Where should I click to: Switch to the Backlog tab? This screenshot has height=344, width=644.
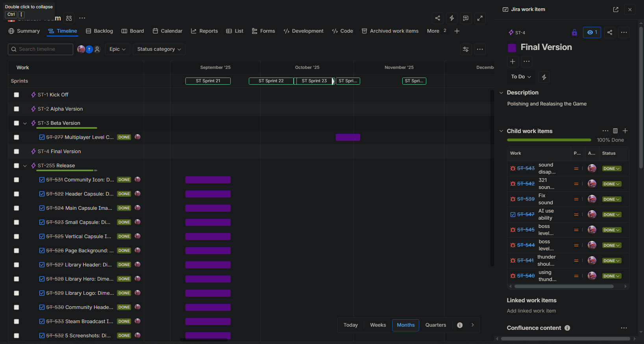[x=99, y=31]
